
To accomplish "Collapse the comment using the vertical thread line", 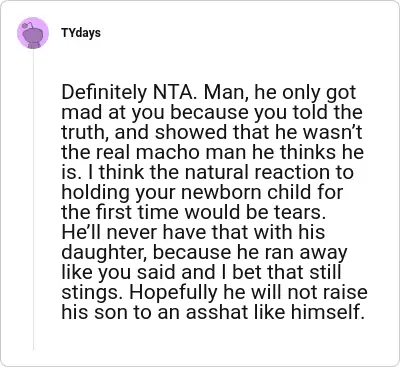I will pyautogui.click(x=33, y=200).
